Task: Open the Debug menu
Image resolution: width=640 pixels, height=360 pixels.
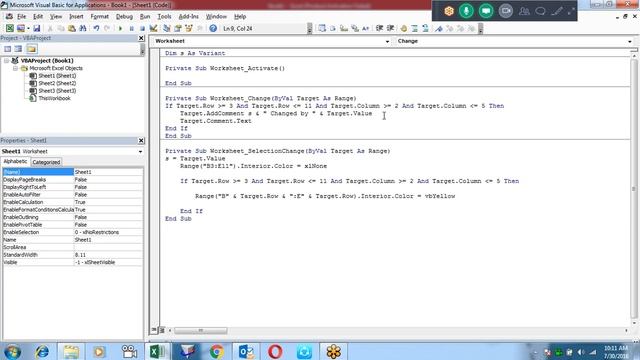Action: (x=124, y=17)
